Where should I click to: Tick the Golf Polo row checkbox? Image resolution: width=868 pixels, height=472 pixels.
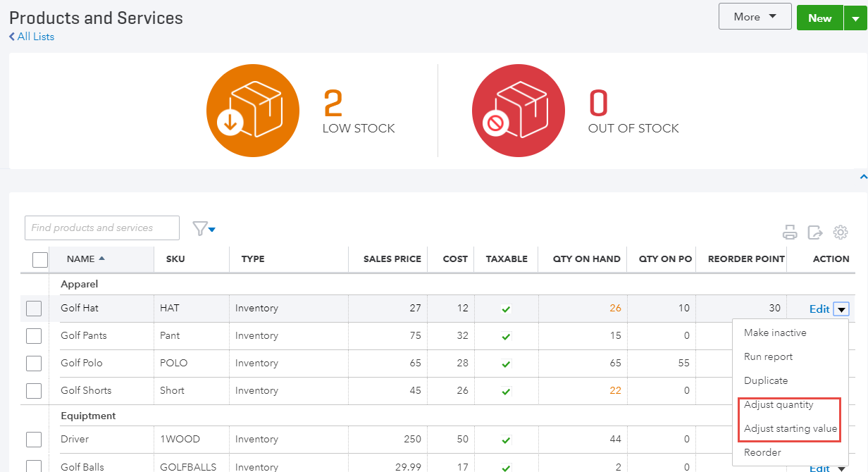click(x=34, y=364)
